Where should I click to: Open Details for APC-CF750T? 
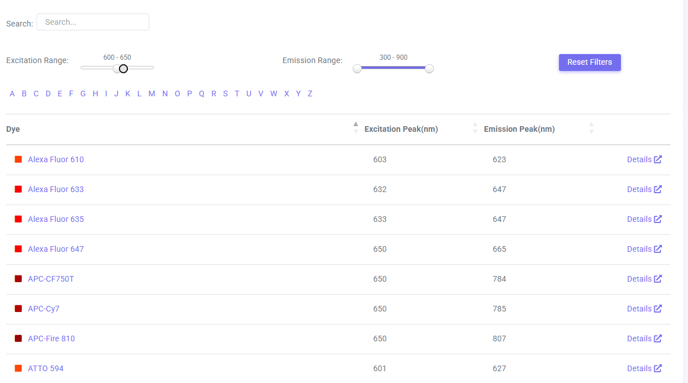(x=644, y=279)
